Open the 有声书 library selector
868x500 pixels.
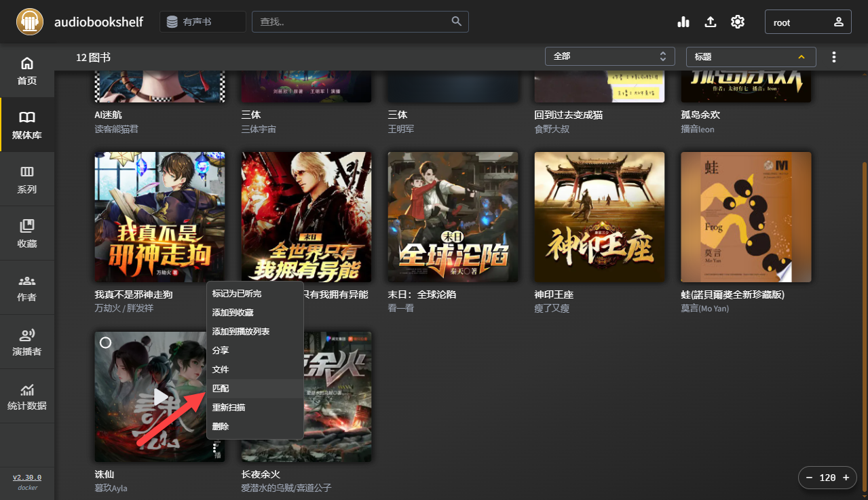pyautogui.click(x=202, y=21)
